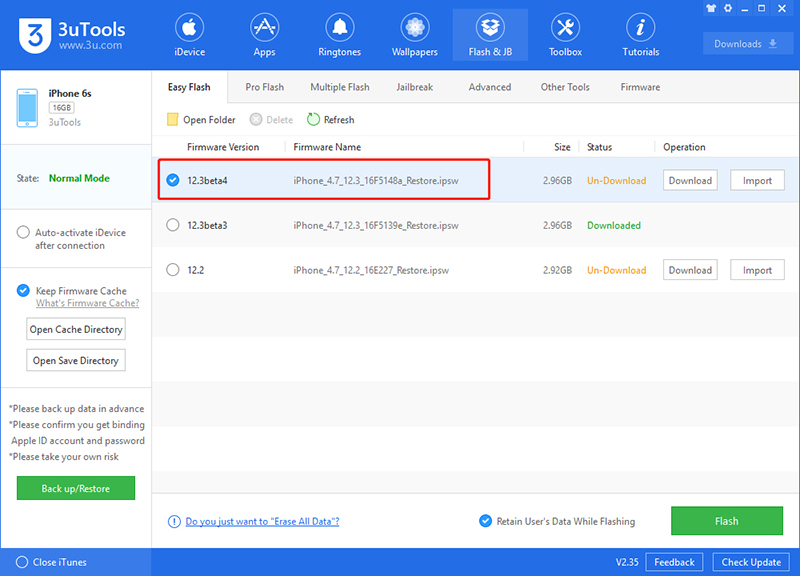The height and width of the screenshot is (576, 800).
Task: Click the iPhone_4.7_12.3_16F5139e_Restore.ipsw firmware name
Action: pos(376,226)
